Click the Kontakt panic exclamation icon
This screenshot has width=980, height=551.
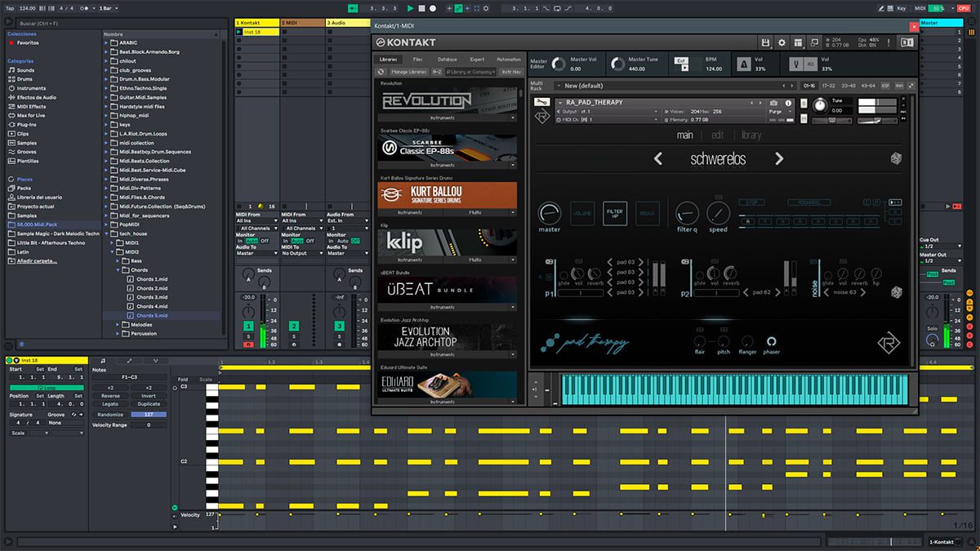tap(889, 42)
